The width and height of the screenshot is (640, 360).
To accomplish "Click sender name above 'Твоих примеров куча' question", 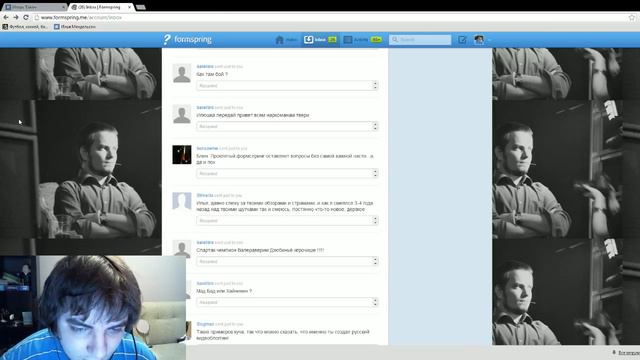I will [x=205, y=324].
